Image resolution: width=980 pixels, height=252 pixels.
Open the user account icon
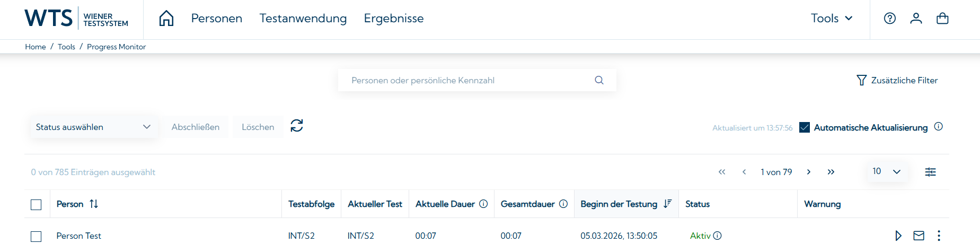[916, 19]
